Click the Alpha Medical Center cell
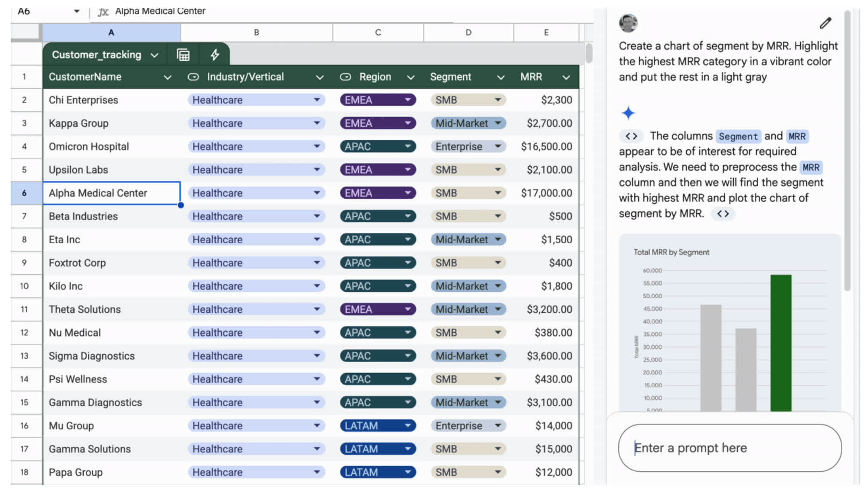 112,193
